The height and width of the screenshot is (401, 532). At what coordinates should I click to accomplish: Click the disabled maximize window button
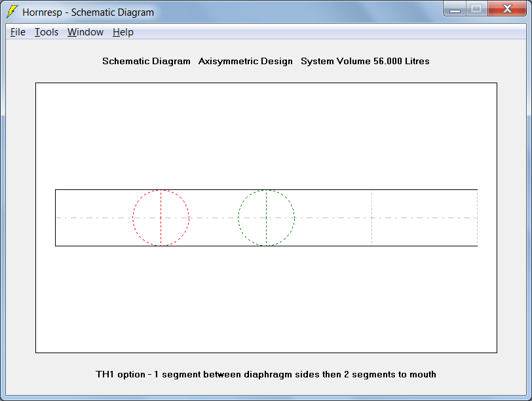pos(477,9)
